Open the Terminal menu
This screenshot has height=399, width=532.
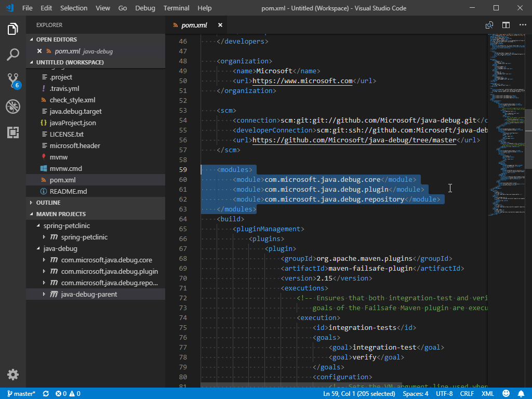tap(176, 8)
